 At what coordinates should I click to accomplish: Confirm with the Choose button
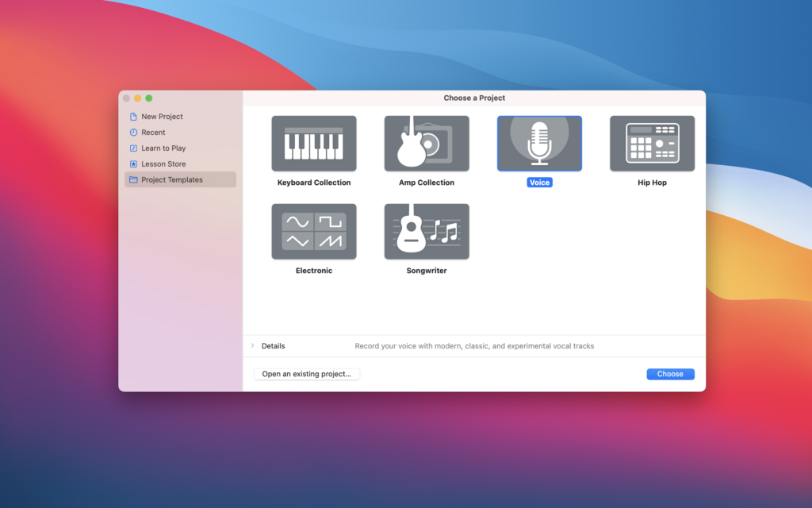[670, 374]
